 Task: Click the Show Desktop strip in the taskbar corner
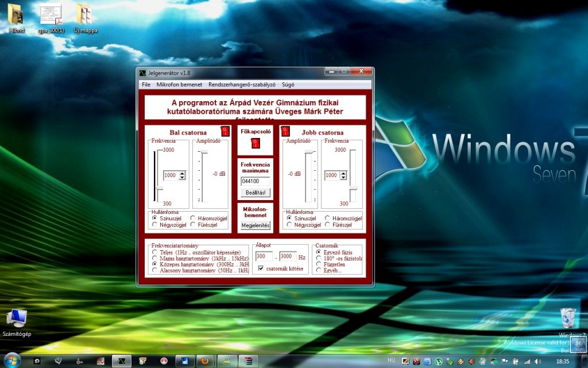point(585,361)
